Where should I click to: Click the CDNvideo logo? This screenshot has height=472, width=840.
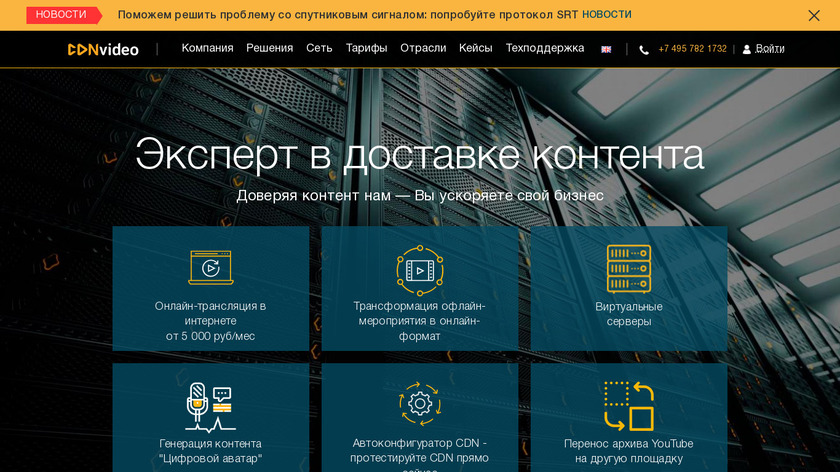(x=103, y=49)
